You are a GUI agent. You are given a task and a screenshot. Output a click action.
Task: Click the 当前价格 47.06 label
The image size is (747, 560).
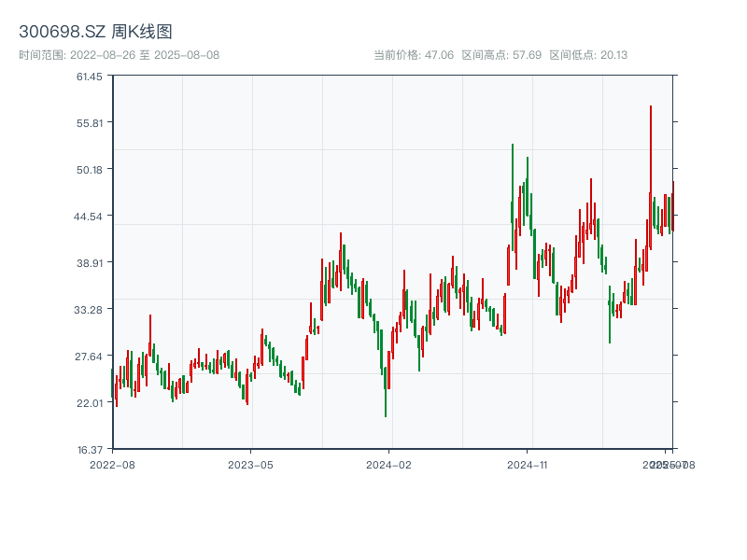[414, 55]
